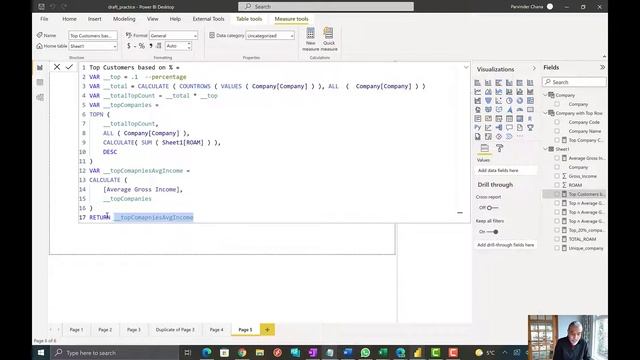Check the ROAM field
Image resolution: width=640 pixels, height=360 pixels.
557,185
